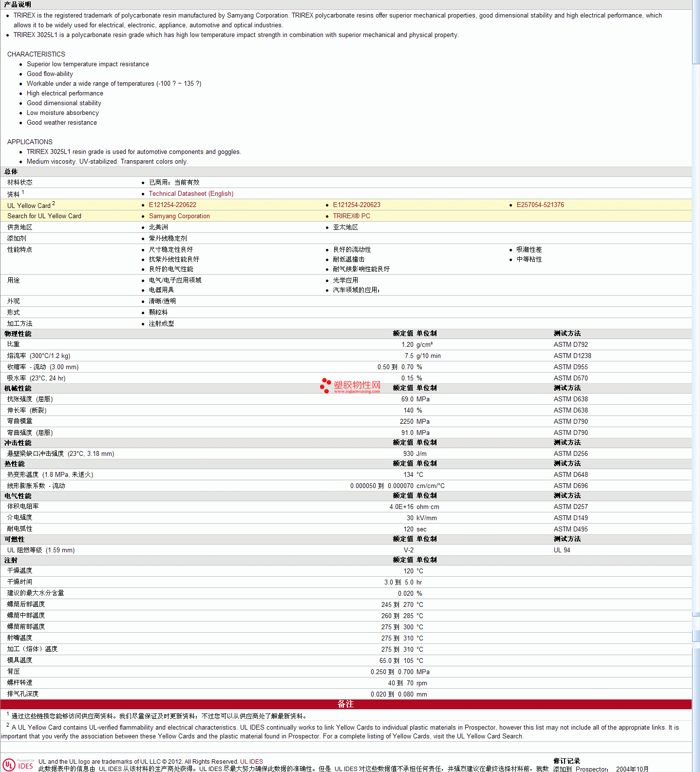Click the '总体' section header
This screenshot has width=700, height=772.
11,171
